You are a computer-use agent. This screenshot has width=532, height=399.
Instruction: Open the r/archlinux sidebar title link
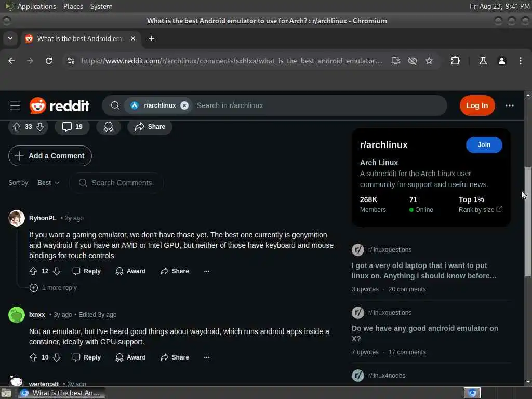[x=384, y=145]
